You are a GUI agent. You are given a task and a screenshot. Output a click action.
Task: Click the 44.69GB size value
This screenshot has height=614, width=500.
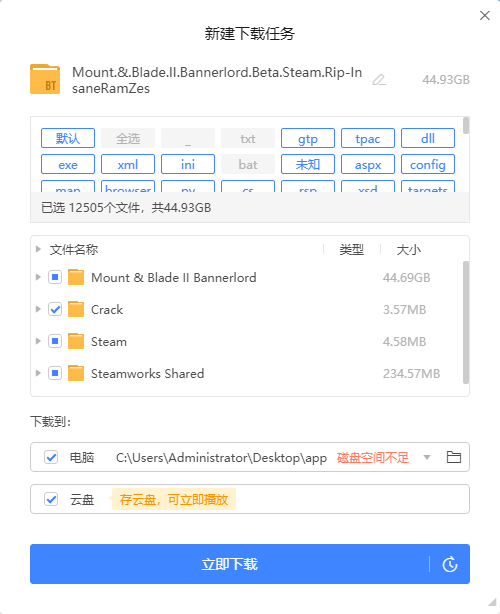click(406, 278)
